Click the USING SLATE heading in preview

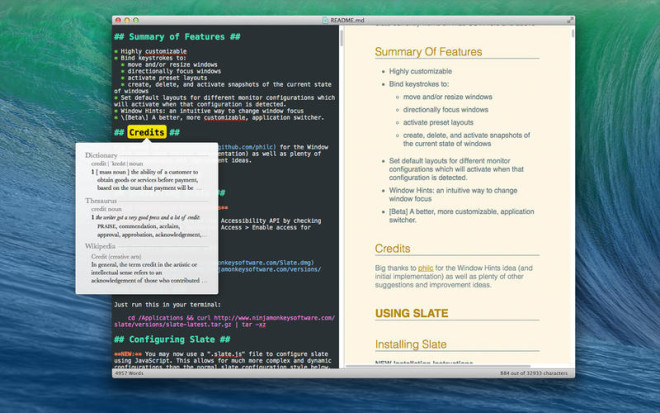tap(413, 314)
